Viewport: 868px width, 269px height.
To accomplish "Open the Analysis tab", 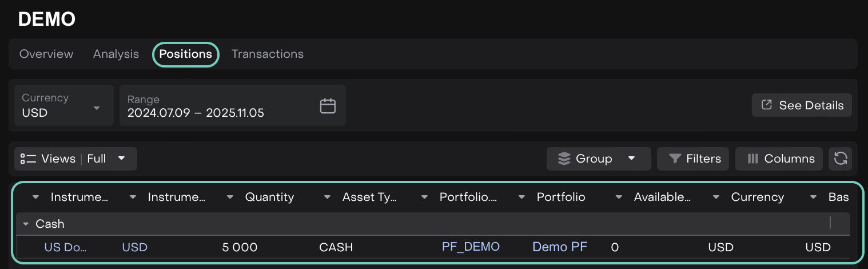I will tap(116, 54).
